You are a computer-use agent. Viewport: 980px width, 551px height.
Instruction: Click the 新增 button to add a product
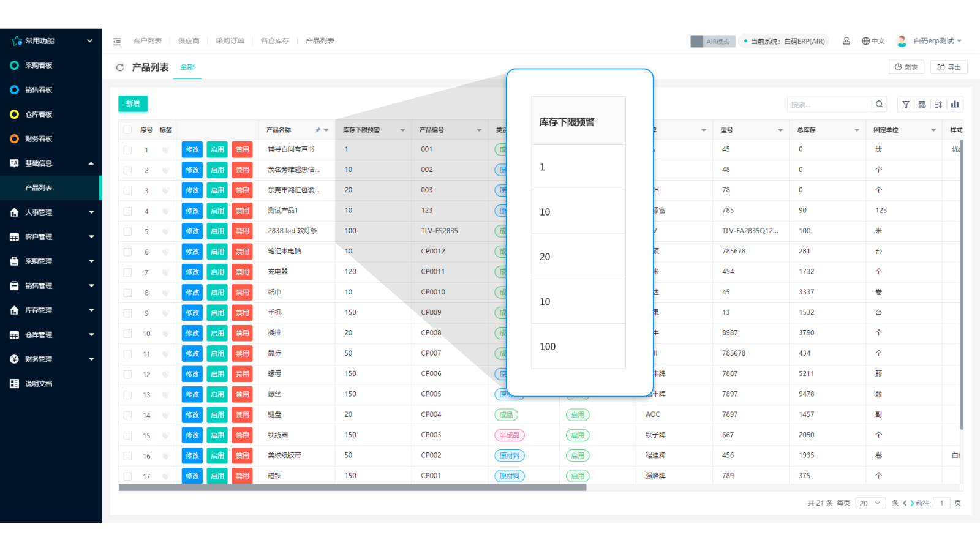pyautogui.click(x=132, y=103)
